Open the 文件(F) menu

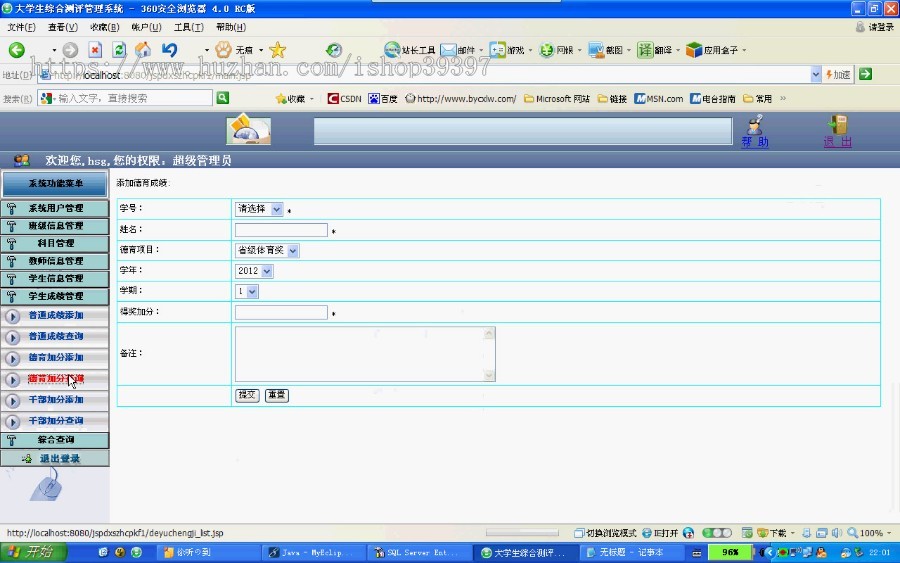(x=21, y=27)
